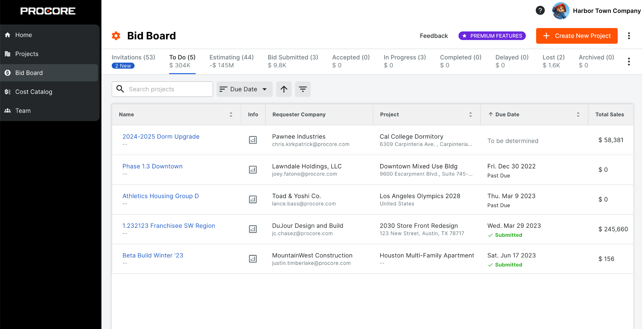Toggle the Name column sort chevrons
The image size is (644, 329).
[231, 114]
